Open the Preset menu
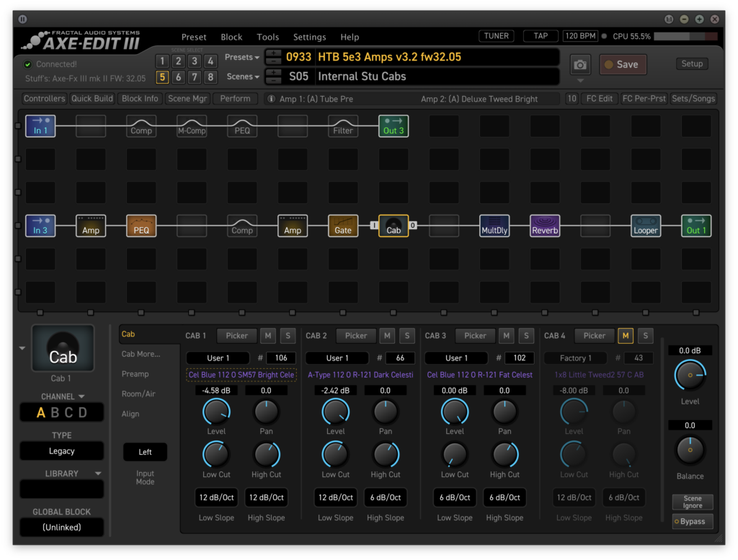Screen dimensions: 738x560 [194, 37]
